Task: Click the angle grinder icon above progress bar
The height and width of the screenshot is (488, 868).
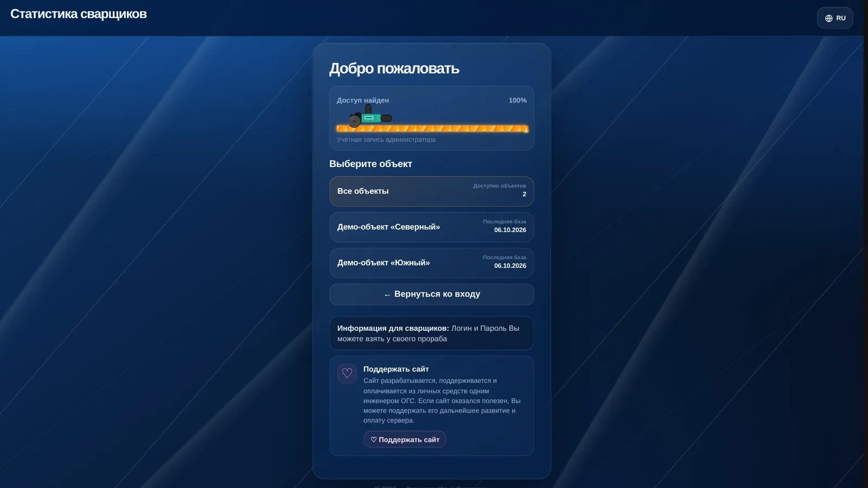Action: click(371, 116)
